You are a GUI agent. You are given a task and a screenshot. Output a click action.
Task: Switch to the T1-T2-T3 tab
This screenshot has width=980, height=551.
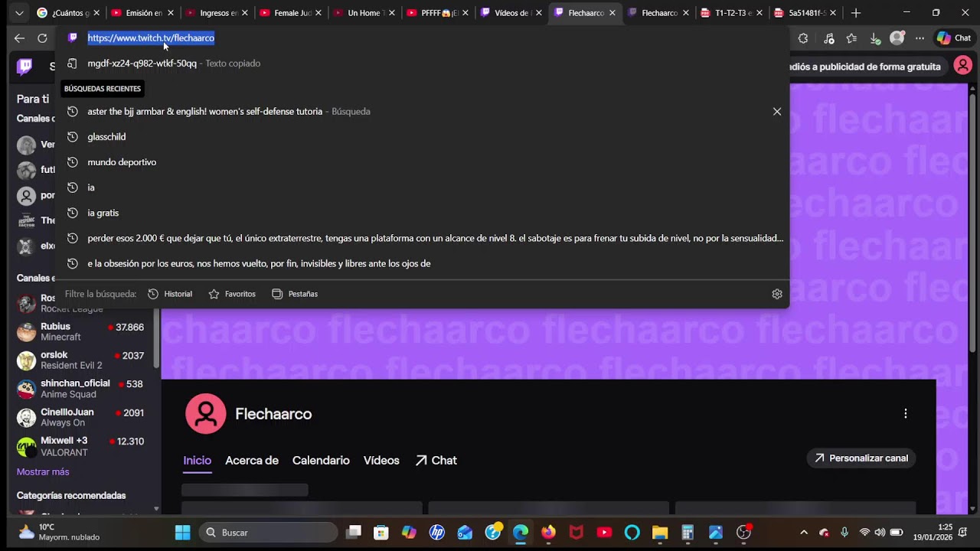point(731,13)
